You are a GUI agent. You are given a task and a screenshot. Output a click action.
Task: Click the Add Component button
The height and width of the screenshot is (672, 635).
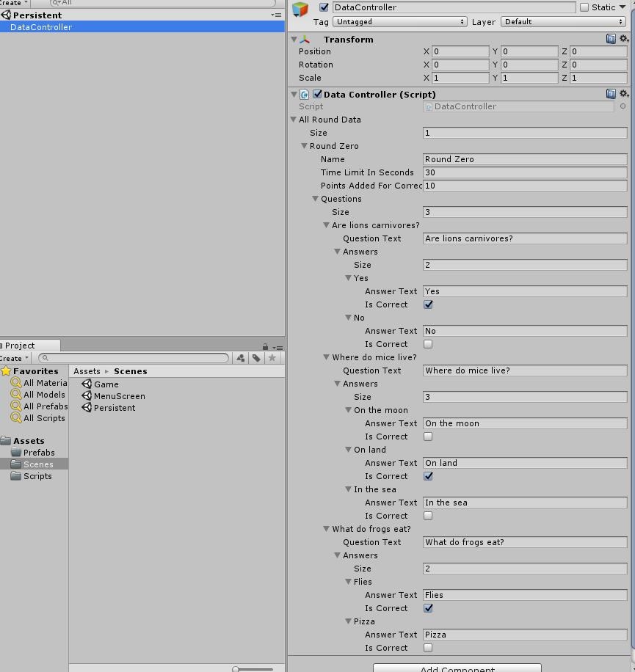point(457,668)
